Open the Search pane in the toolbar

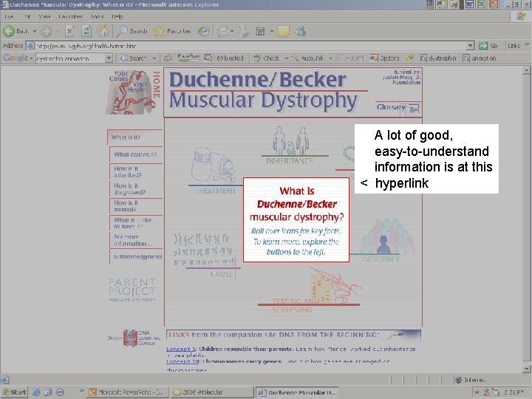click(x=132, y=31)
